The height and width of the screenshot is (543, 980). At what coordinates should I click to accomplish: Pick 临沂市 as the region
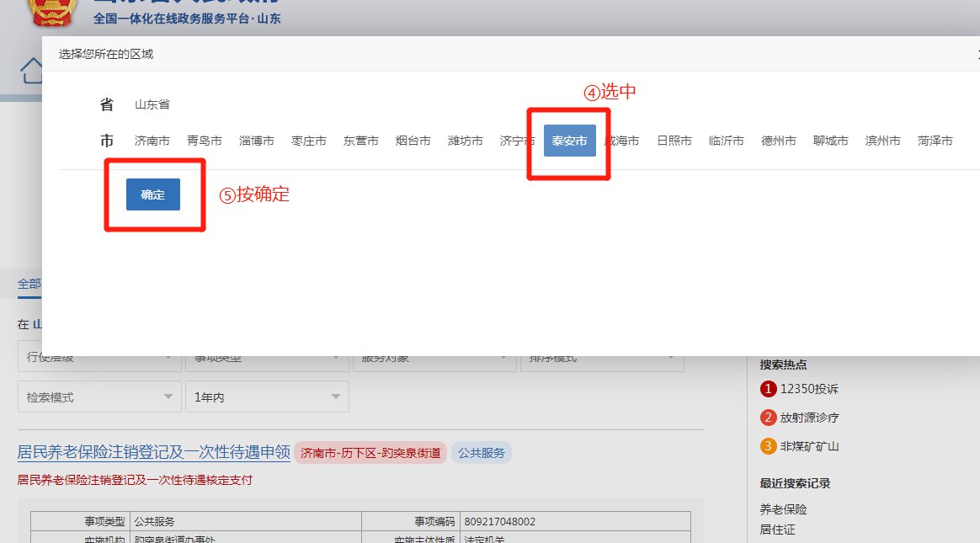(727, 141)
